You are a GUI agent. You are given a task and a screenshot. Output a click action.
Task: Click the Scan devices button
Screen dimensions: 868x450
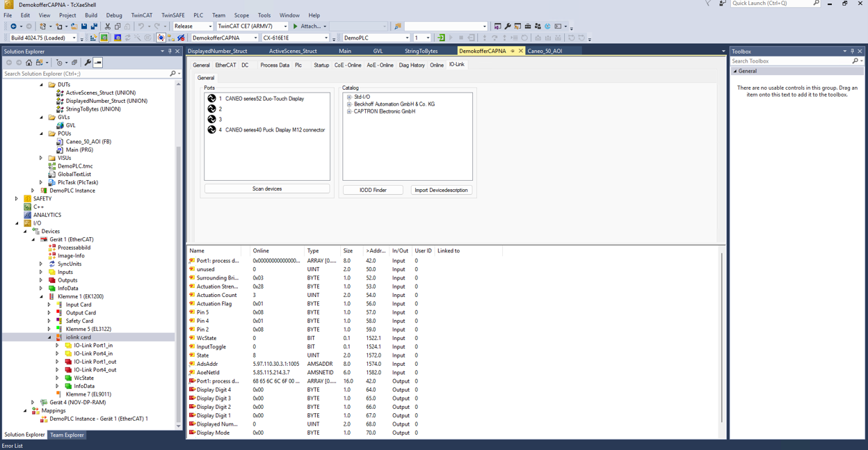267,189
